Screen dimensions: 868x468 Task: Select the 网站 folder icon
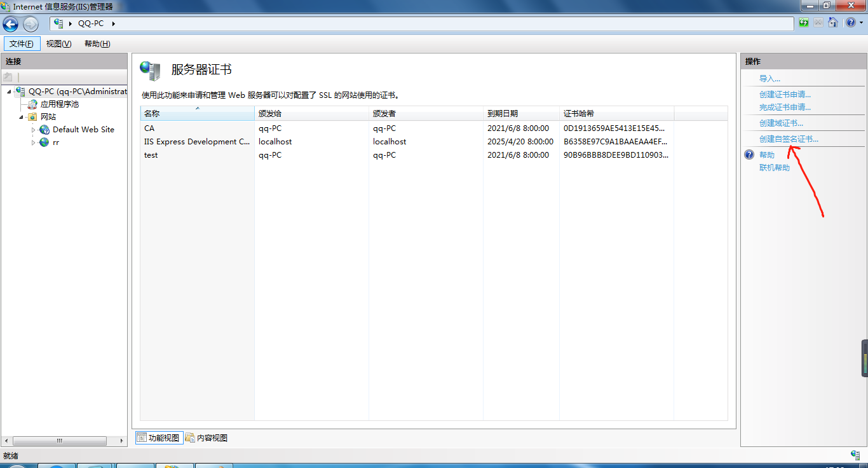[33, 117]
